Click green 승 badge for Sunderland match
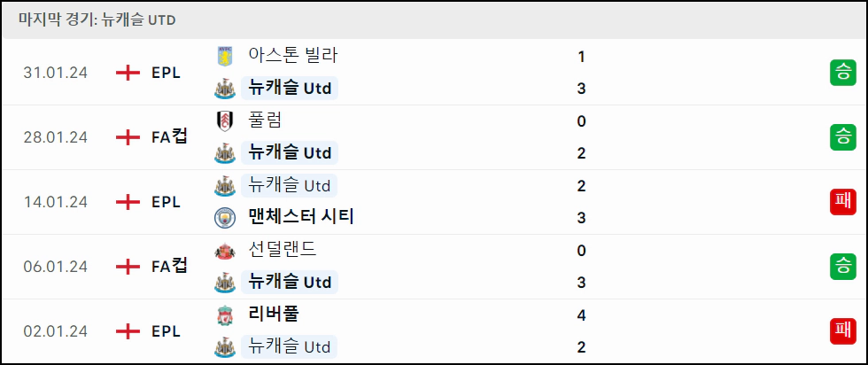 (842, 267)
